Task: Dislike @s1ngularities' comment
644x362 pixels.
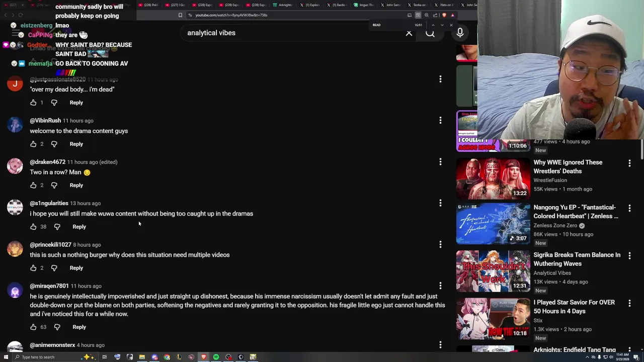Action: pyautogui.click(x=57, y=227)
